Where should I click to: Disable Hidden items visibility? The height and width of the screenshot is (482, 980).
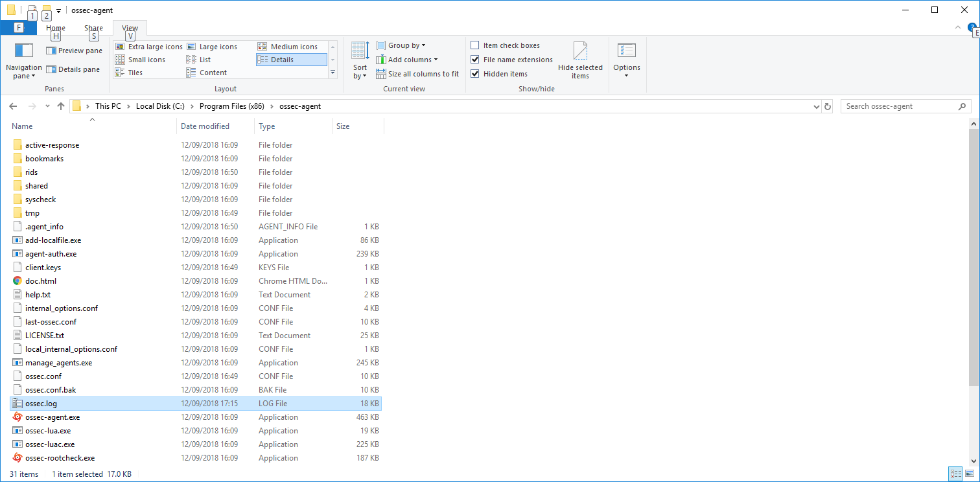click(x=475, y=73)
